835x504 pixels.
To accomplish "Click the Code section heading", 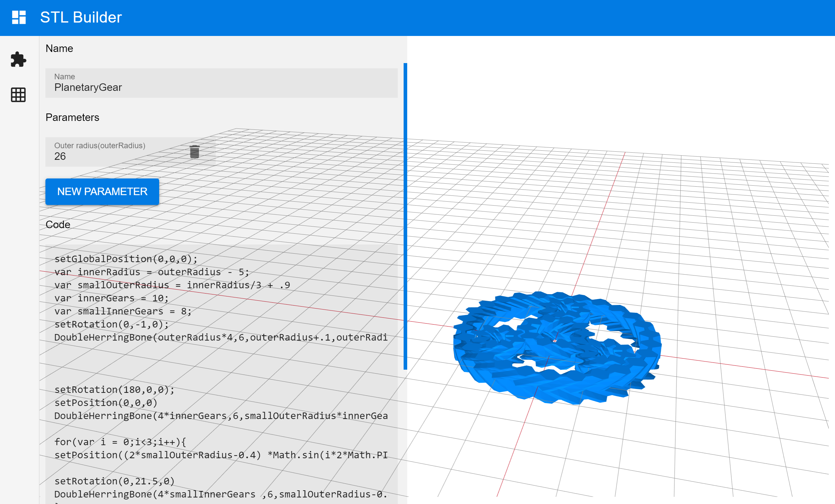I will pyautogui.click(x=58, y=224).
